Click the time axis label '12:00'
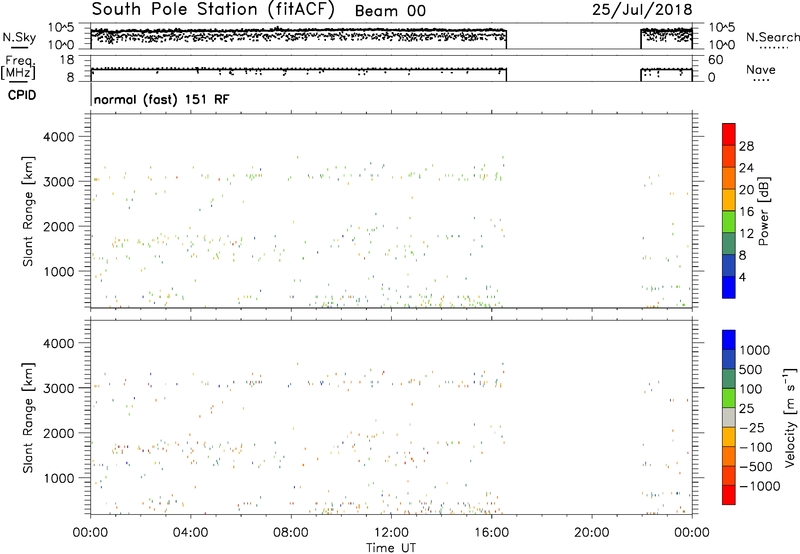This screenshot has width=800, height=554. pyautogui.click(x=391, y=533)
